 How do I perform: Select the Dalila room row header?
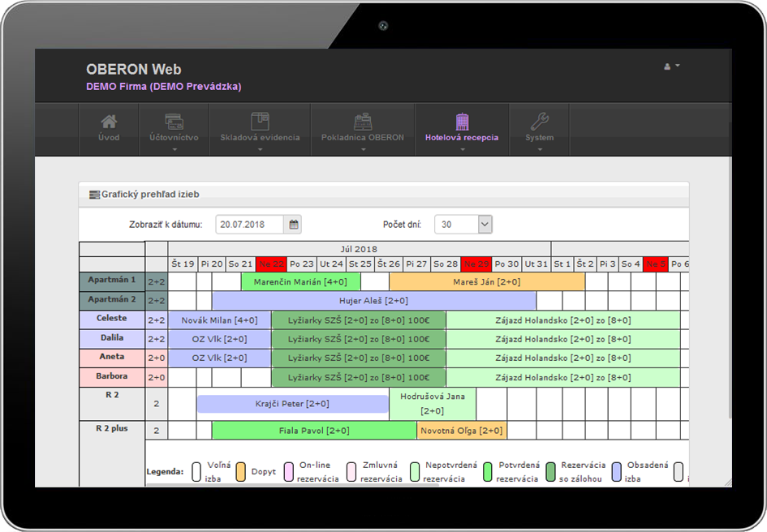coord(112,339)
